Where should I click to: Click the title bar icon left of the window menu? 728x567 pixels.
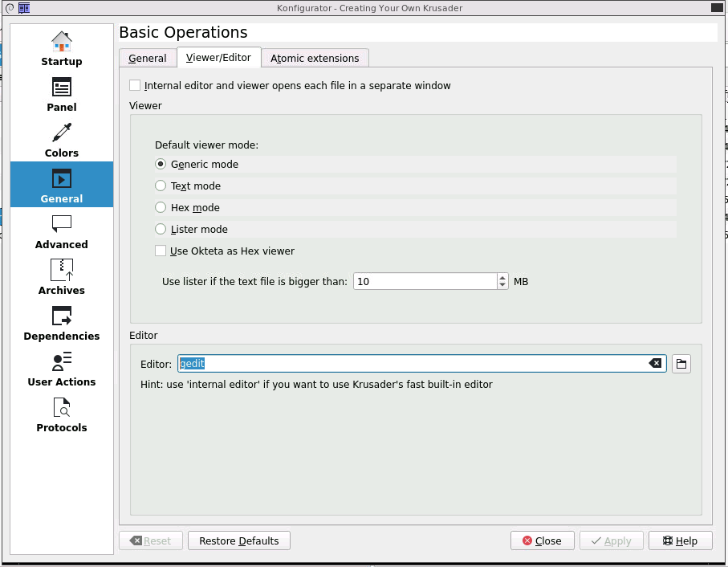(x=10, y=8)
